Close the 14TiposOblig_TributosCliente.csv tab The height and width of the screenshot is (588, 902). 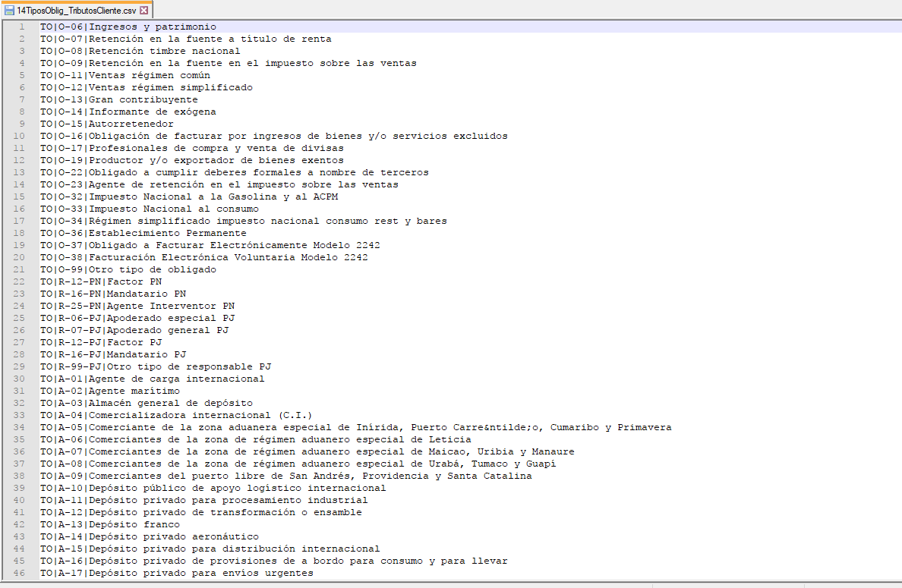pos(143,11)
